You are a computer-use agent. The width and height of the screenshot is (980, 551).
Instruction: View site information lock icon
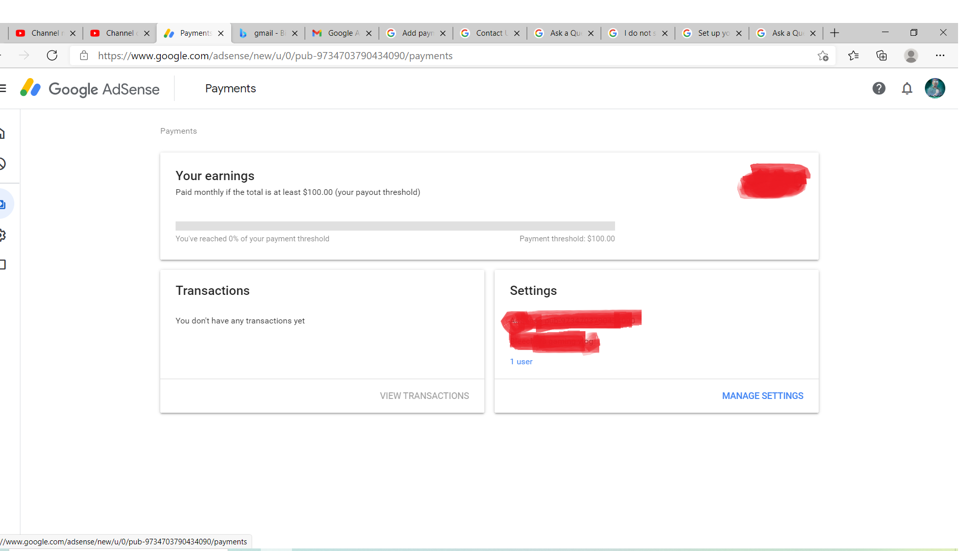tap(84, 56)
